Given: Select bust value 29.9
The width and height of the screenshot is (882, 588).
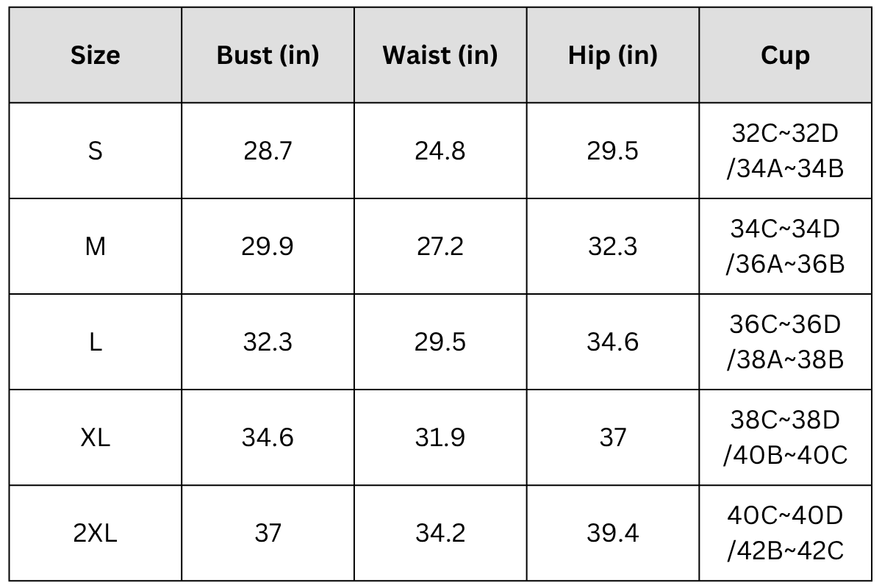Looking at the screenshot, I should (x=268, y=246).
